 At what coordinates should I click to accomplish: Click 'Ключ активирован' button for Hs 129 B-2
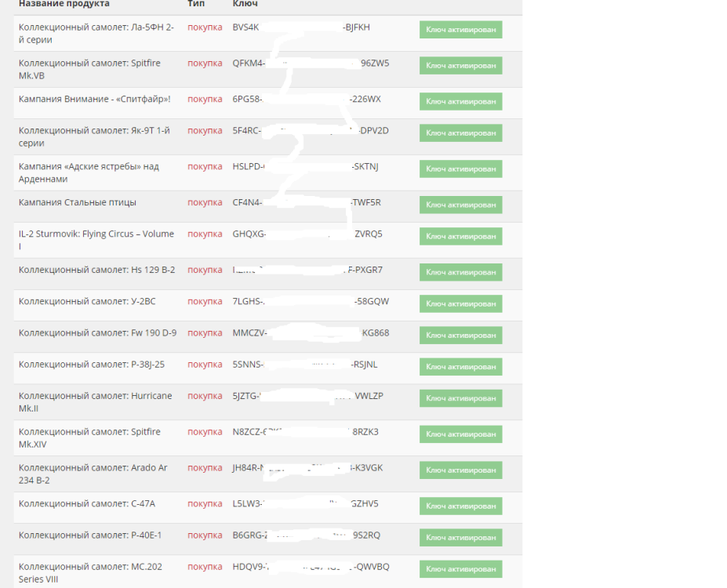[x=460, y=273]
